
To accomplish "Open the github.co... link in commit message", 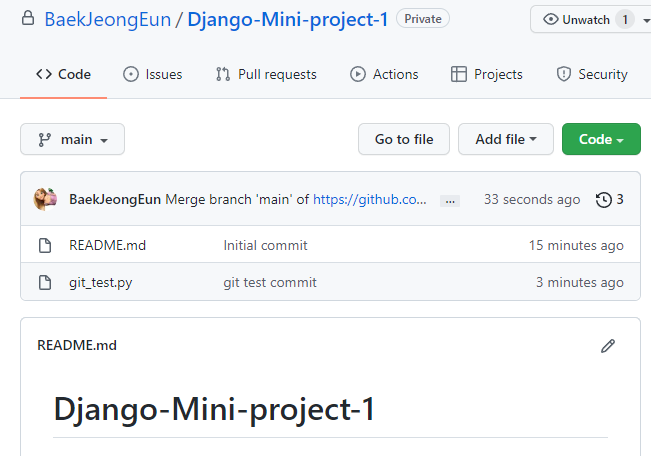I will 370,199.
